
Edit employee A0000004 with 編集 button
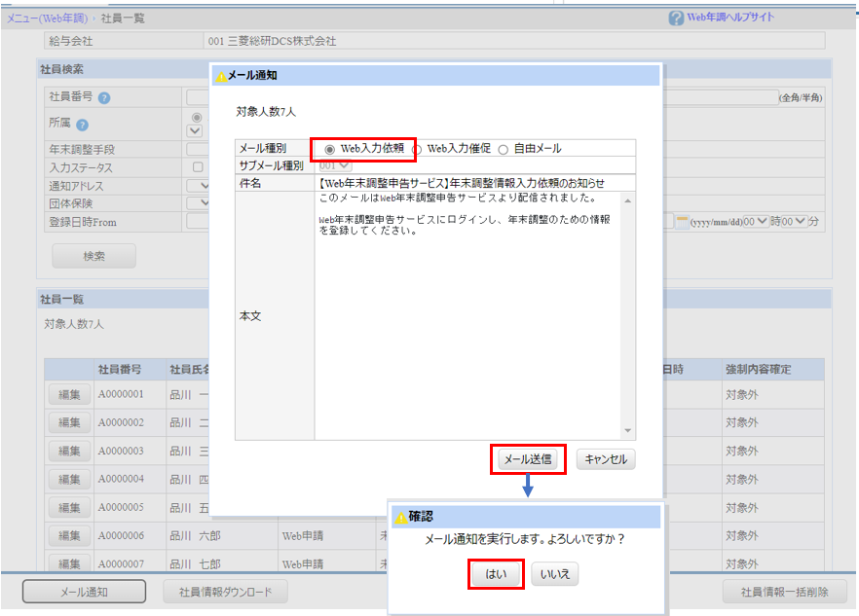click(69, 480)
